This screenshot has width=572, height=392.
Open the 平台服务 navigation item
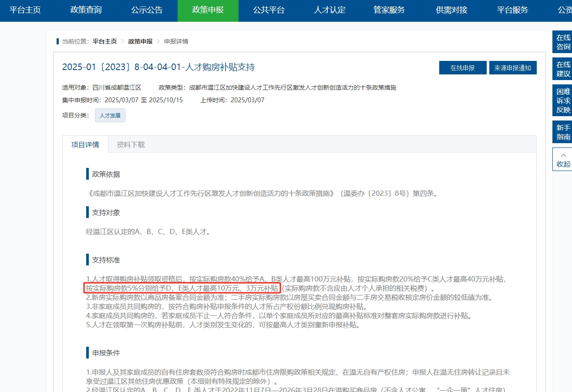[513, 10]
